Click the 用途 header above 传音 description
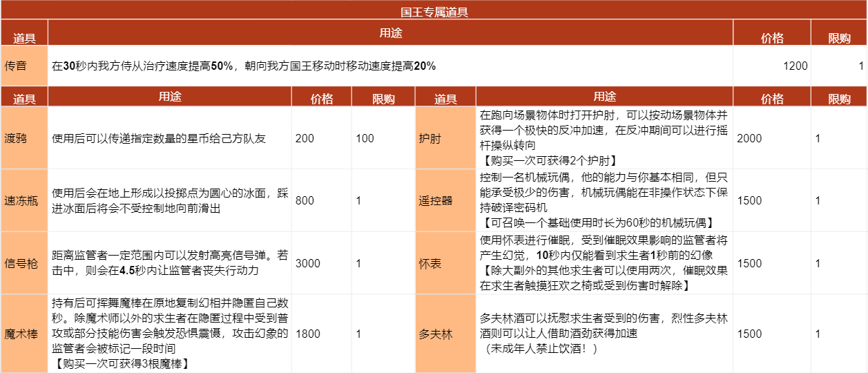Image resolution: width=868 pixels, height=373 pixels. [x=391, y=32]
